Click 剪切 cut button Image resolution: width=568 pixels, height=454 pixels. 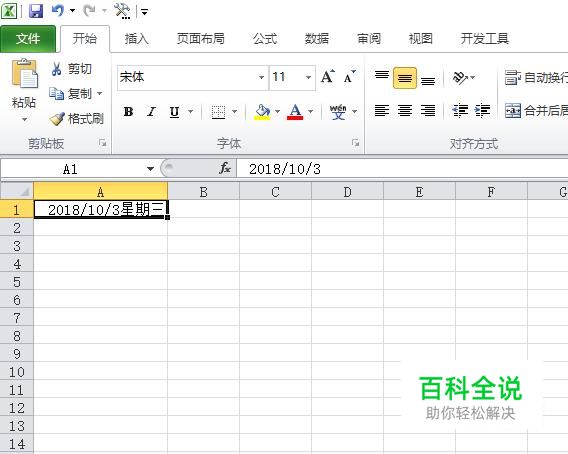coord(71,69)
